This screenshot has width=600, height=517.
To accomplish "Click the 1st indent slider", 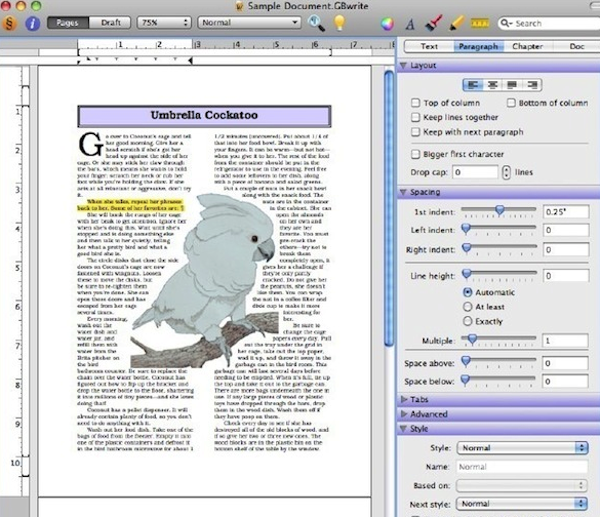I will (x=499, y=211).
